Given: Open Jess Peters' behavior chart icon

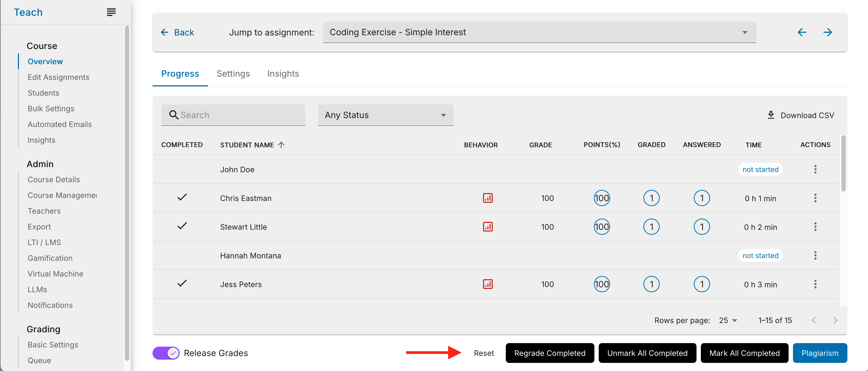Looking at the screenshot, I should [x=488, y=284].
